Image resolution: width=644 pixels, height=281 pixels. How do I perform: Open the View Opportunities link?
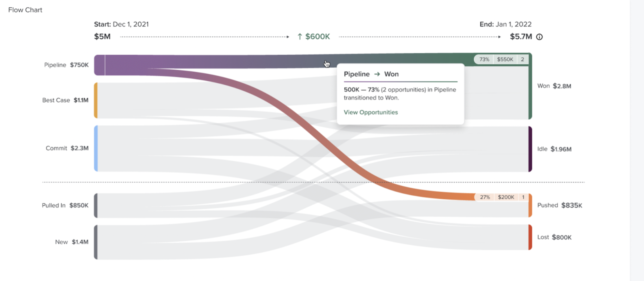[x=371, y=112]
